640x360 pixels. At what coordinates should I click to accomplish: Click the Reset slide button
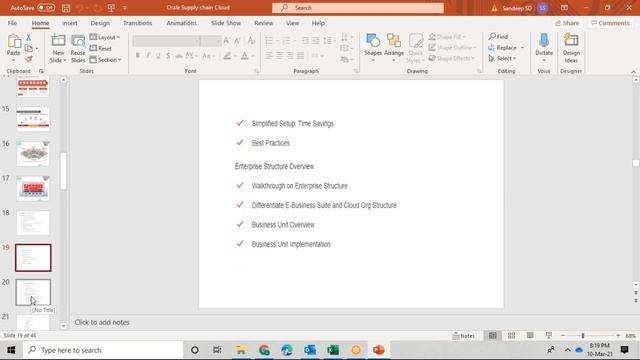100,49
